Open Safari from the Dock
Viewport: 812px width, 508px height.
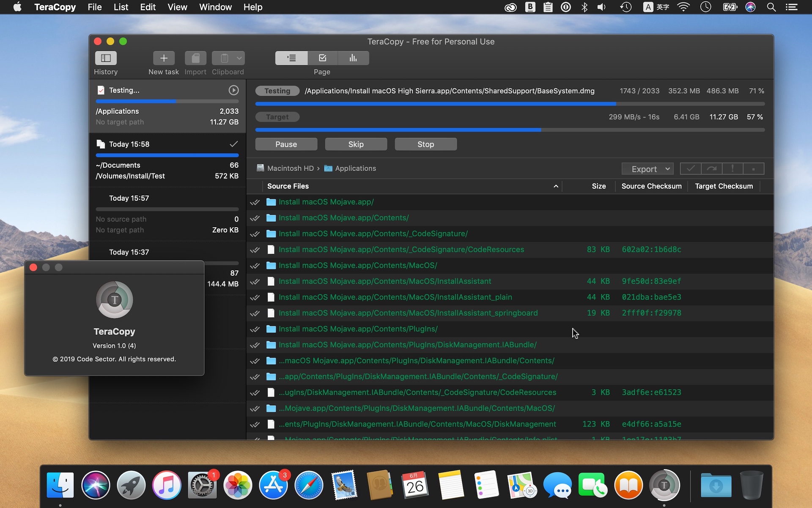tap(309, 485)
